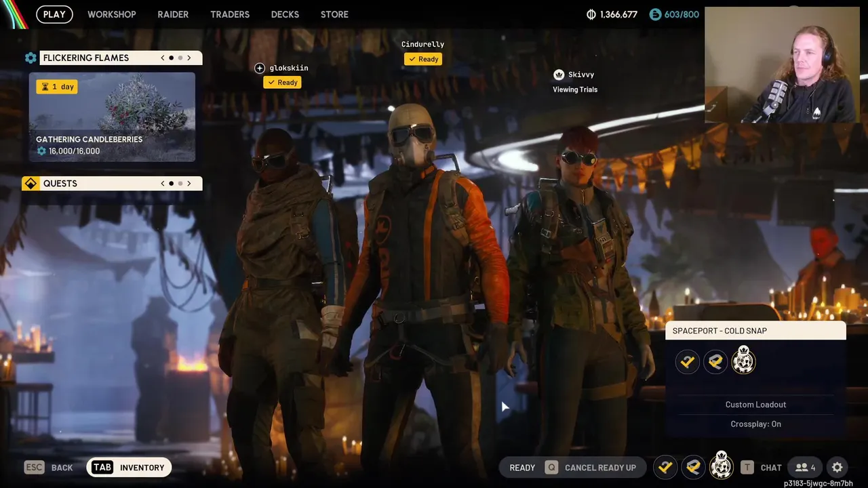868x488 pixels.
Task: Click the coin currency icon beside 1,366,677
Action: point(591,14)
